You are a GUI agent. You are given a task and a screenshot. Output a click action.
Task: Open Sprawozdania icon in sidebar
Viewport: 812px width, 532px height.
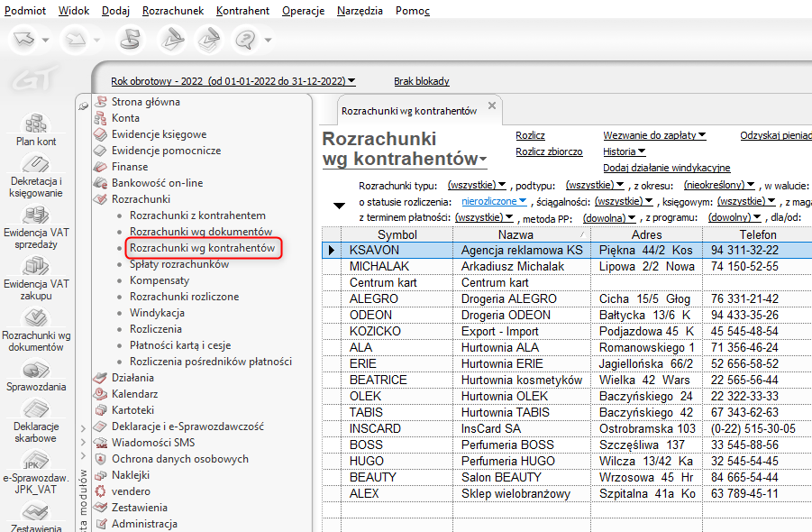(36, 376)
